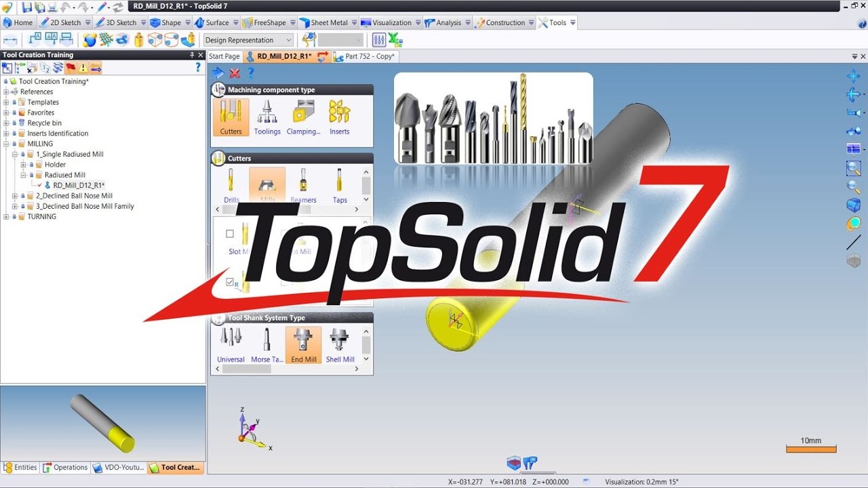
Task: Open the sliders settings toolbar icon
Action: (379, 40)
